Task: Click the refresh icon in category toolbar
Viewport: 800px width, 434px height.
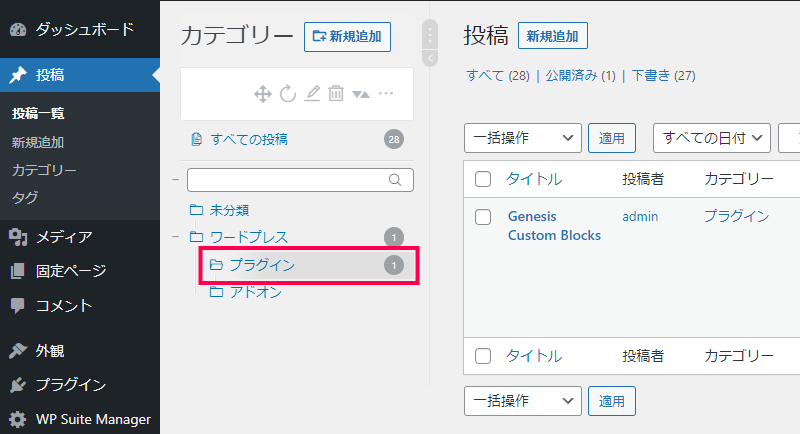Action: click(x=288, y=94)
